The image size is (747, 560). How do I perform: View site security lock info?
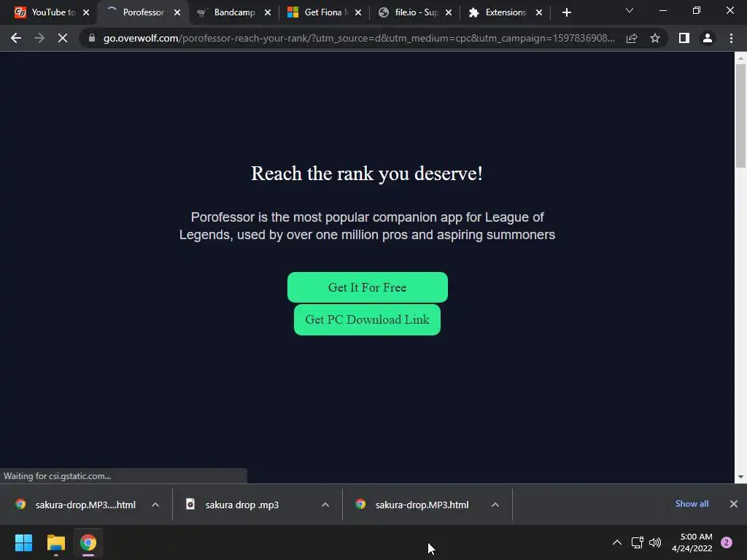(x=92, y=38)
